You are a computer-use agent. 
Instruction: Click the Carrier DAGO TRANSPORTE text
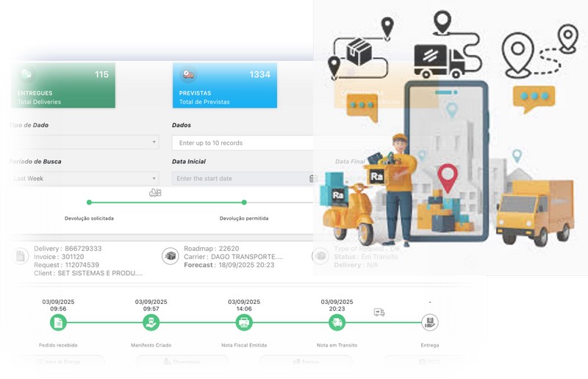tap(247, 257)
